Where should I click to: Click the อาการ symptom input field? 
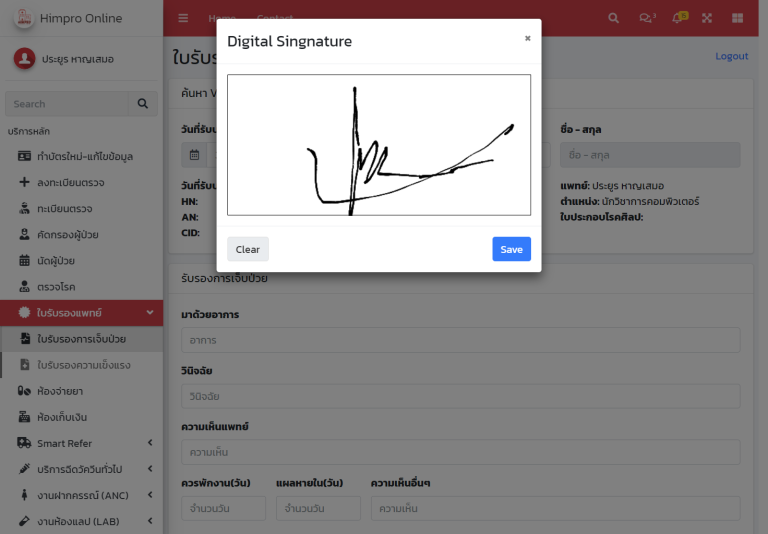click(x=460, y=340)
